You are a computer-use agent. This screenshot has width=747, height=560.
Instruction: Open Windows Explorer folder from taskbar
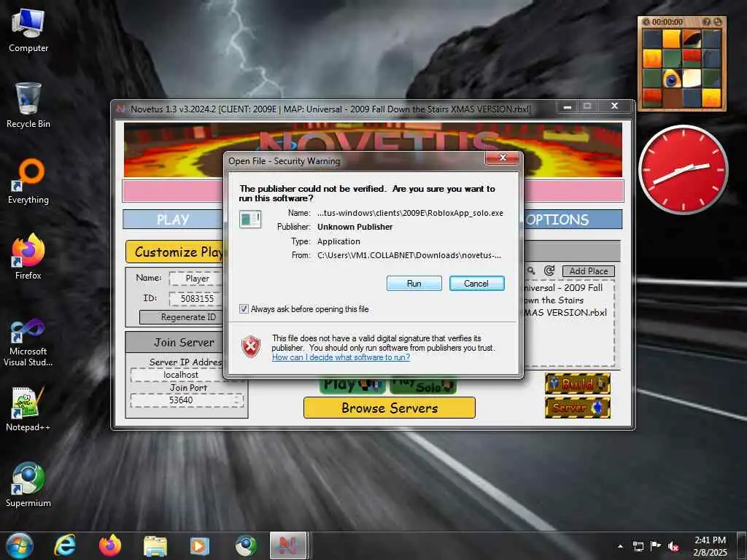coord(155,545)
